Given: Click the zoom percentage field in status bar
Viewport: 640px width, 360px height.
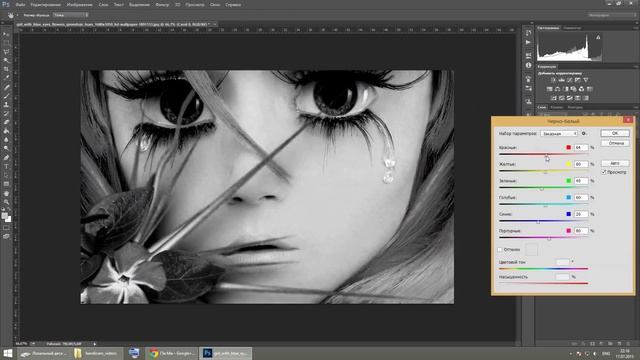Looking at the screenshot, I should pos(21,344).
